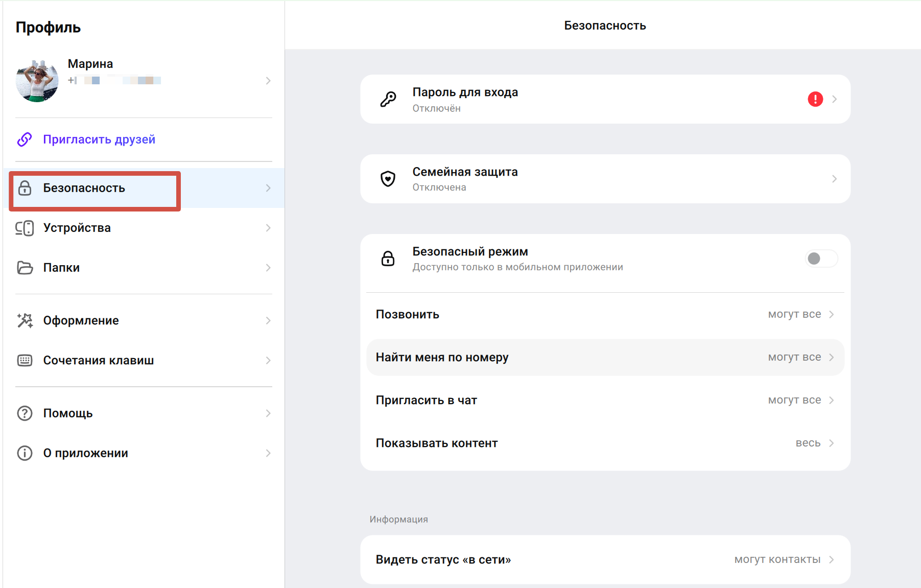
Task: Click the Папки folder icon
Action: click(x=25, y=268)
